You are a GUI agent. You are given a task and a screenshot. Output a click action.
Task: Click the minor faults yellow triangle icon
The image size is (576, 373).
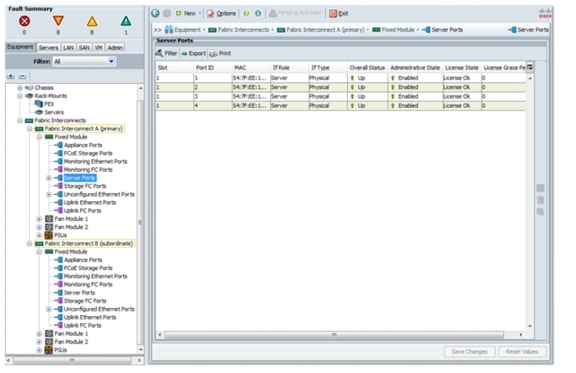[92, 21]
